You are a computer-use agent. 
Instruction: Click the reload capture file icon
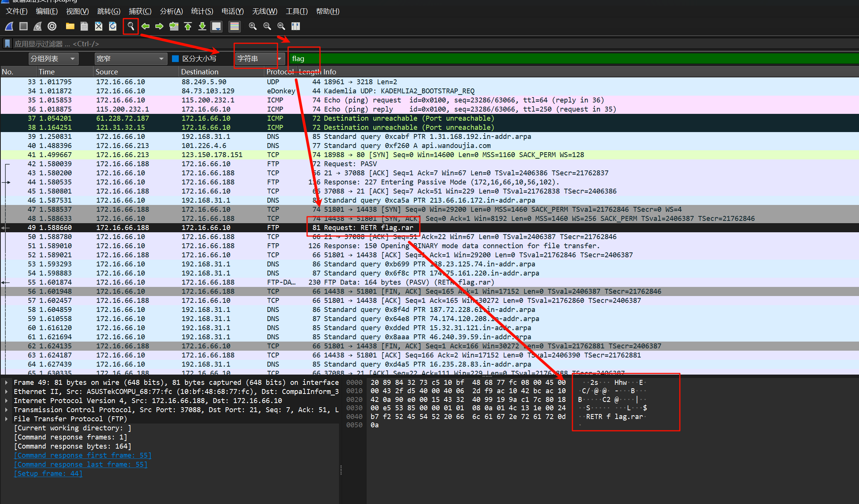click(113, 26)
